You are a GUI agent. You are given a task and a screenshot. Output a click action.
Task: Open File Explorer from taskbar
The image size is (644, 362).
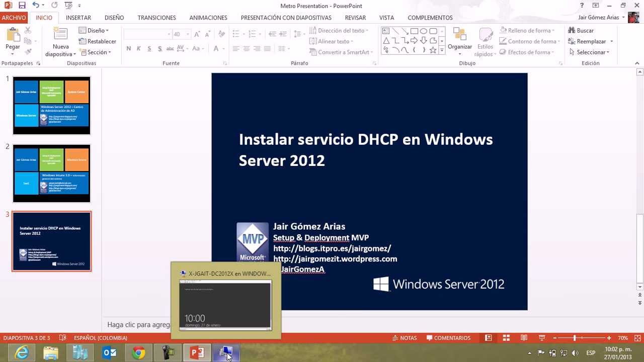[51, 353]
